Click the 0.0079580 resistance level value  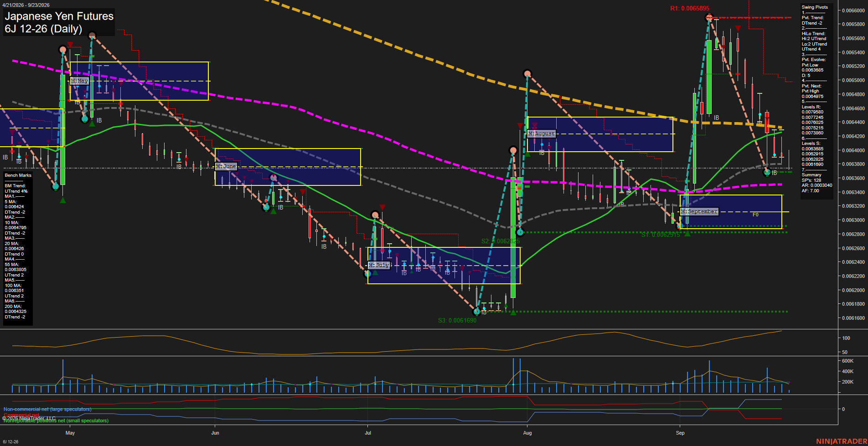[x=812, y=112]
